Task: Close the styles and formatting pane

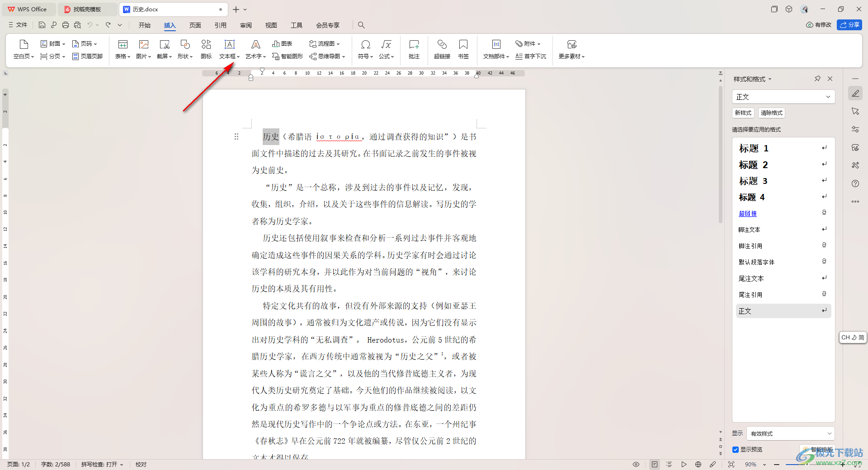Action: (x=830, y=79)
